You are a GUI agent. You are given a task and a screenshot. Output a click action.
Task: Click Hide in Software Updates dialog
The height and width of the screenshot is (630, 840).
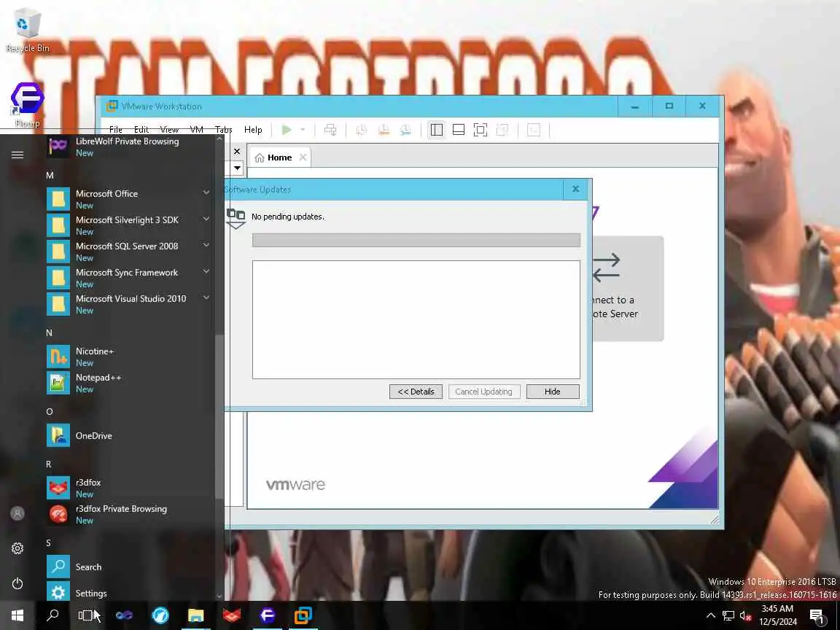552,392
